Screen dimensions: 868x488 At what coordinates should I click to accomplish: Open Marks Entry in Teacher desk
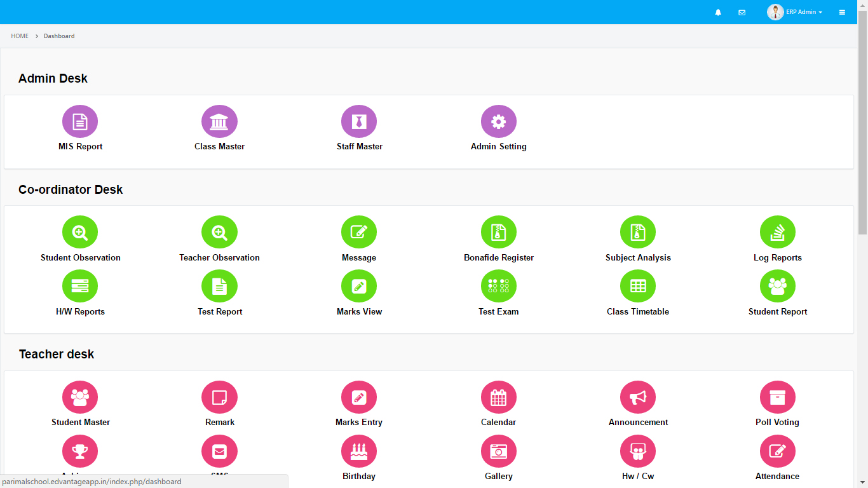pos(359,397)
